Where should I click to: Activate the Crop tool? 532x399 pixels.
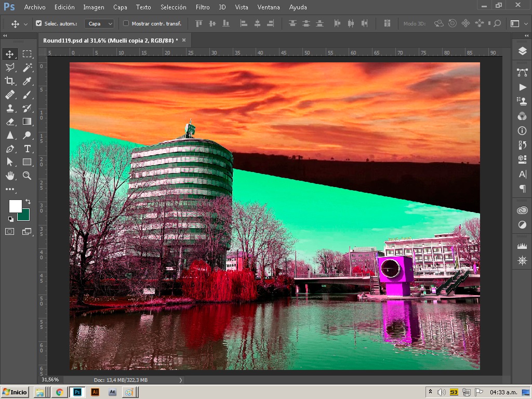[9, 81]
